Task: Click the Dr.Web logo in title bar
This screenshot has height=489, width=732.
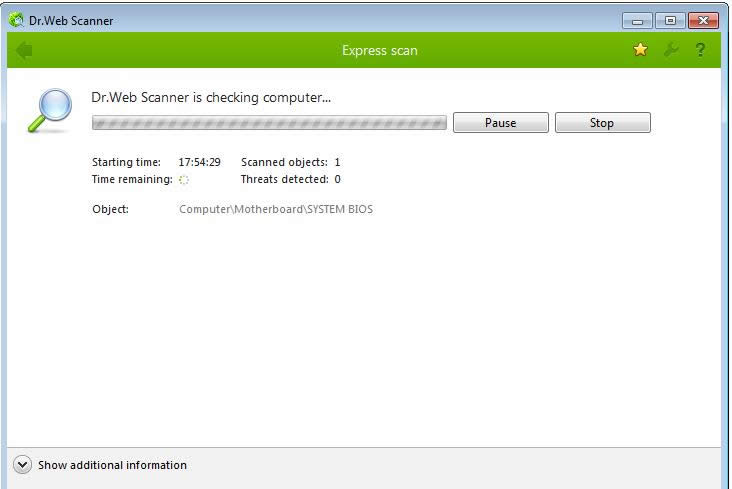Action: click(x=16, y=20)
